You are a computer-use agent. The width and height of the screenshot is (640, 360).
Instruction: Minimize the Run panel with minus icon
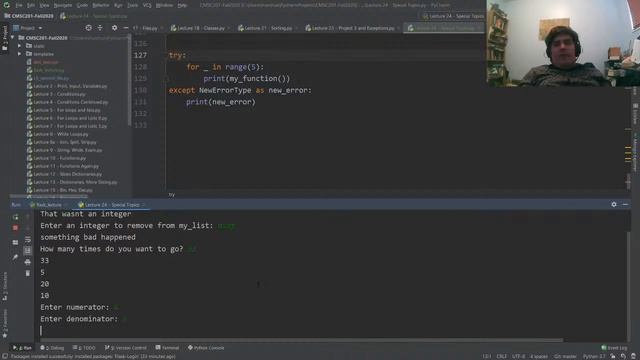pyautogui.click(x=625, y=204)
